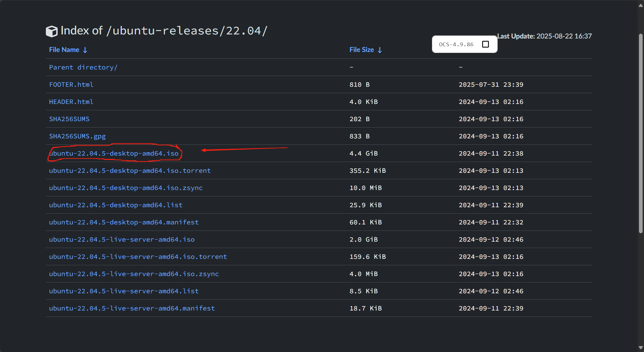
Task: Click the File Name sort arrow icon
Action: coord(85,50)
